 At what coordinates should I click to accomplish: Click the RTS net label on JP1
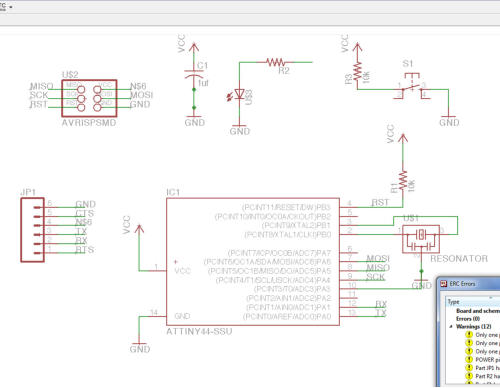coord(85,250)
